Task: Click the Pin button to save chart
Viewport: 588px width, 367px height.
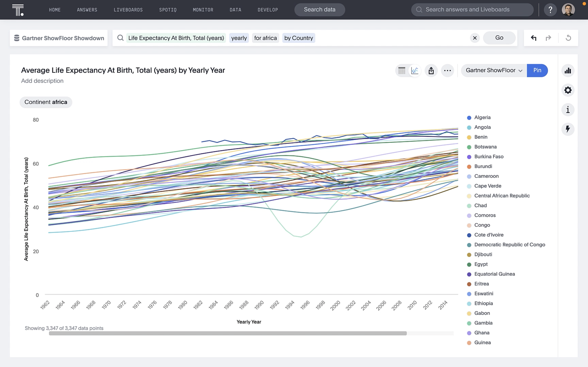Action: (x=537, y=70)
